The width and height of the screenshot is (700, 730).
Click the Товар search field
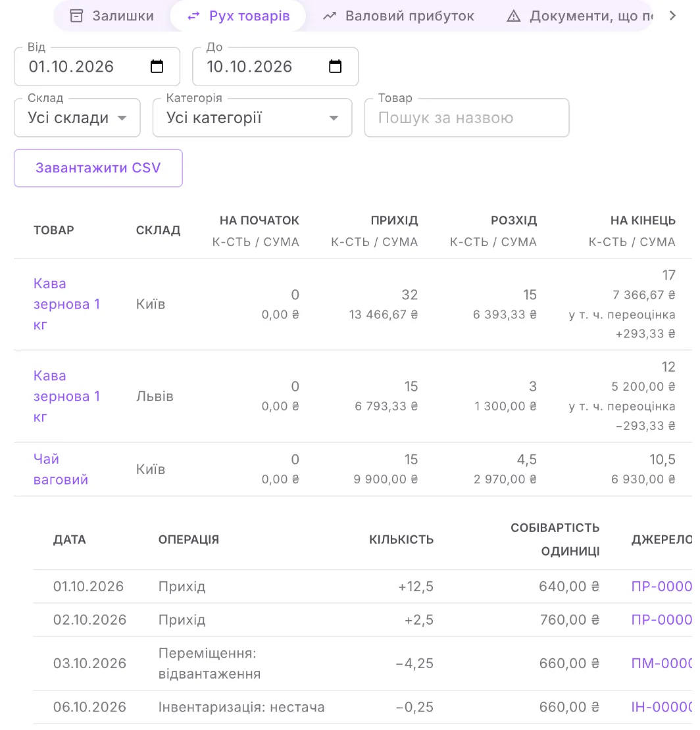pos(466,118)
